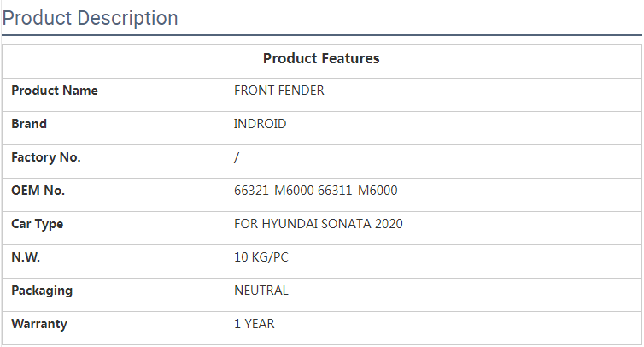Viewport: 644px width, 347px height.
Task: Click the 1 YEAR warranty value
Action: click(255, 324)
